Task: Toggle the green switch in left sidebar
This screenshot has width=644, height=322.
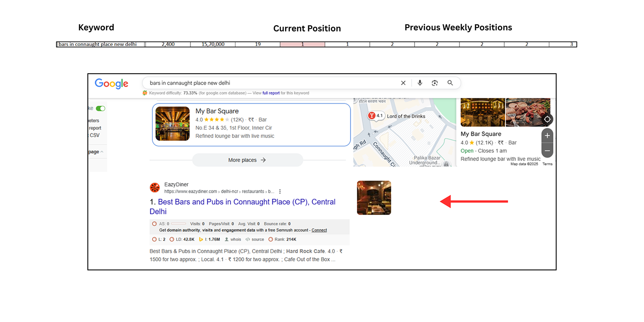Action: [100, 109]
